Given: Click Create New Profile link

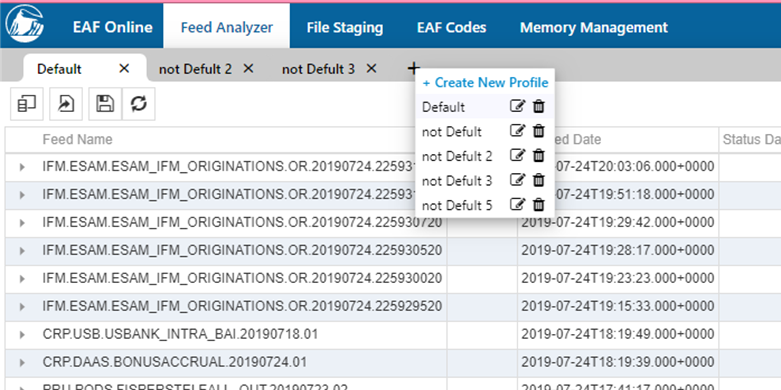Looking at the screenshot, I should point(485,82).
